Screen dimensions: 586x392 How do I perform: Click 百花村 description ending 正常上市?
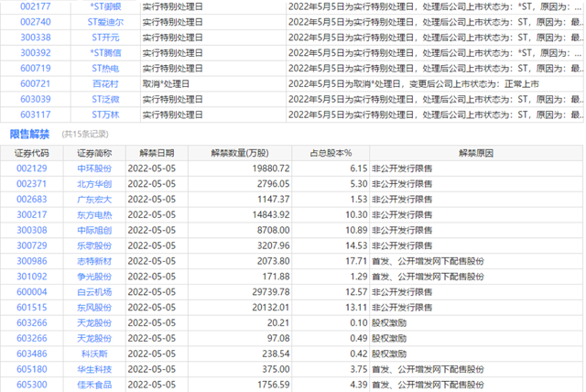tap(413, 83)
